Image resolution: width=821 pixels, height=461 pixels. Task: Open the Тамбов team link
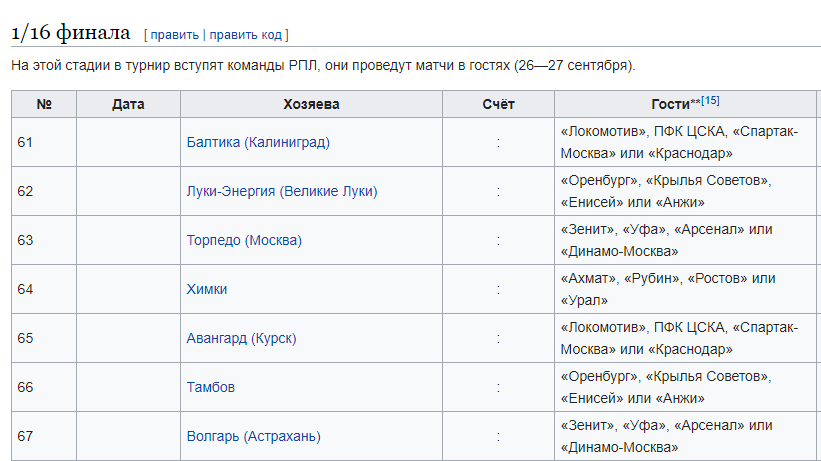point(210,387)
